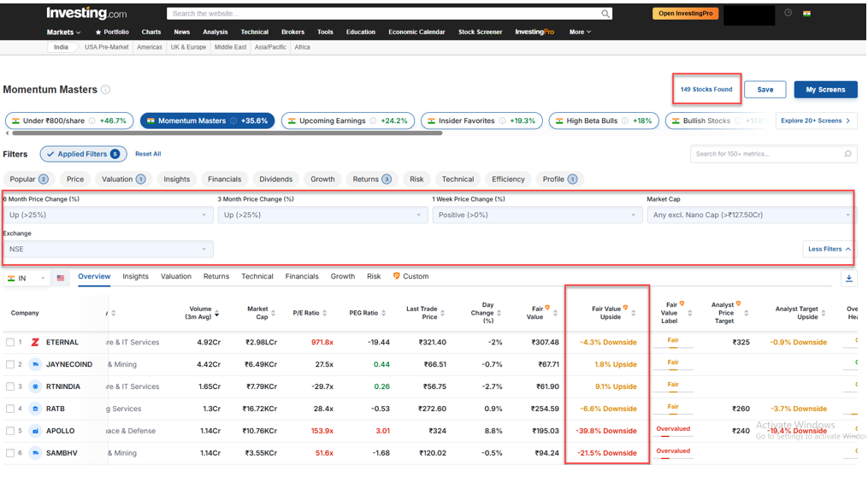Toggle the Applied Filters chip
Viewport: 868px width, 477px height.
pos(83,155)
